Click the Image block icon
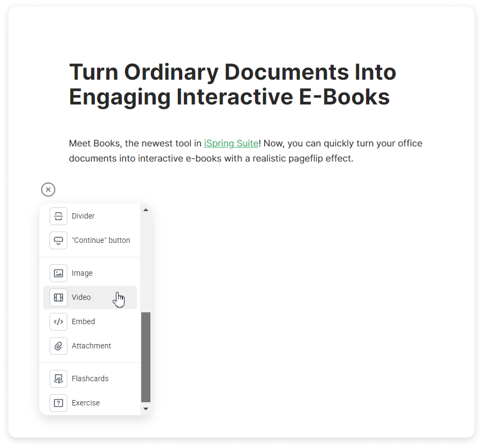Screen dimensions: 483x448 click(x=58, y=273)
